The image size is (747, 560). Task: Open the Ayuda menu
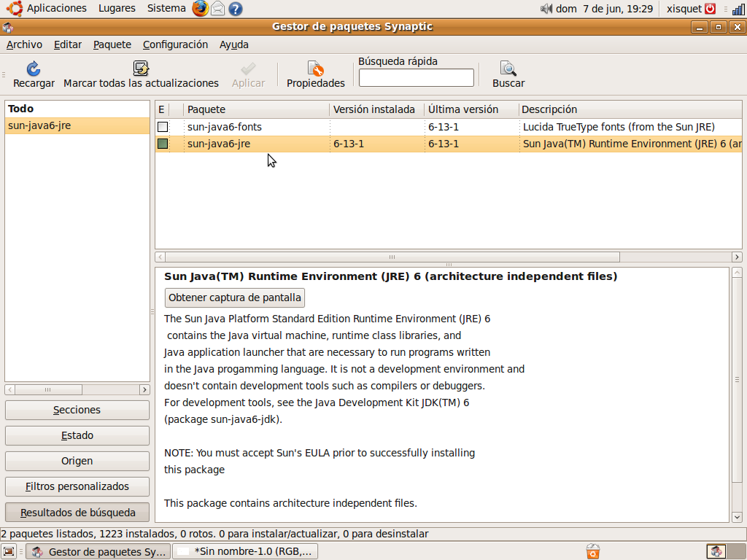pos(234,44)
